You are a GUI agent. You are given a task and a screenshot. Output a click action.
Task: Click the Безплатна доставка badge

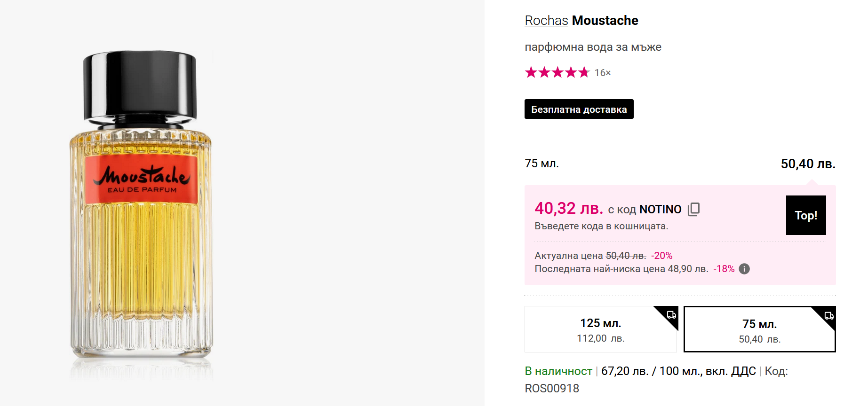click(x=579, y=109)
